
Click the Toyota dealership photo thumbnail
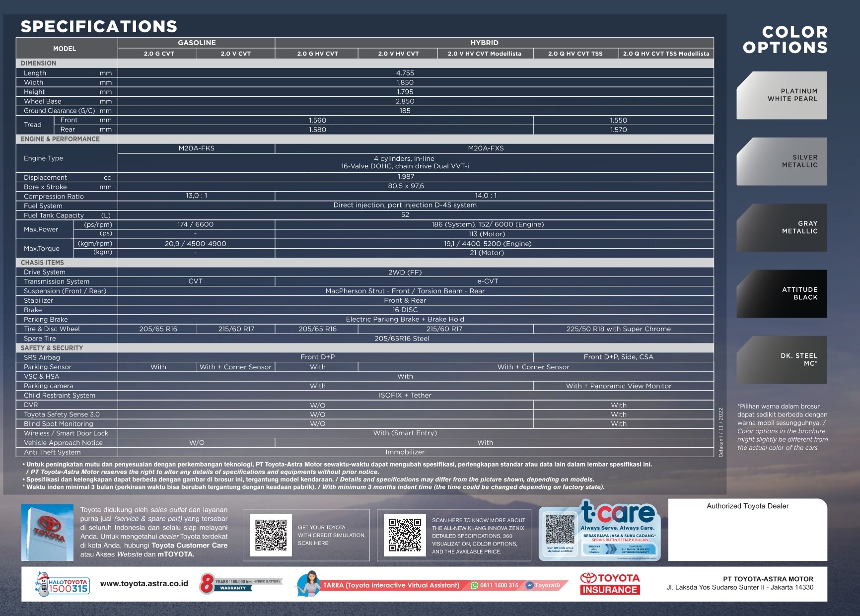point(47,533)
